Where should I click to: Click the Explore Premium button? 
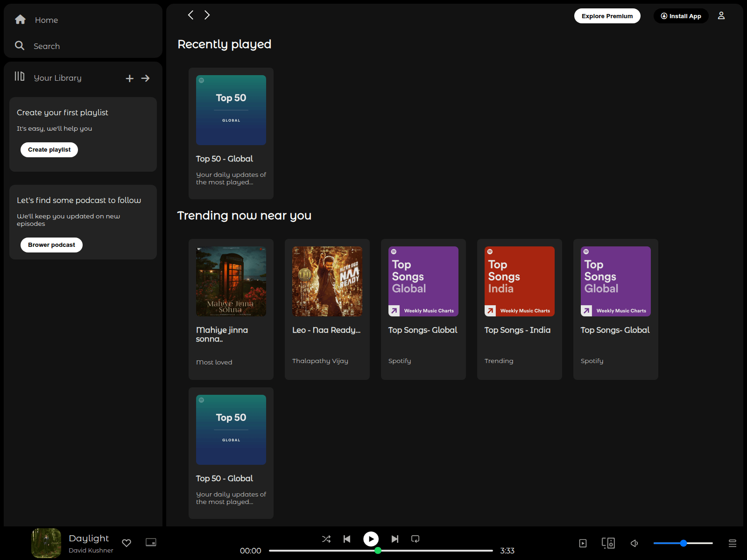click(x=607, y=16)
